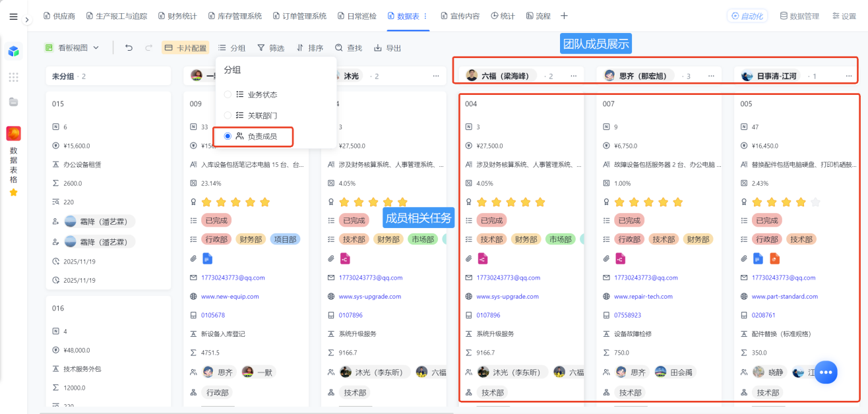Open the hamburger menu icon
The height and width of the screenshot is (414, 868).
point(13,17)
